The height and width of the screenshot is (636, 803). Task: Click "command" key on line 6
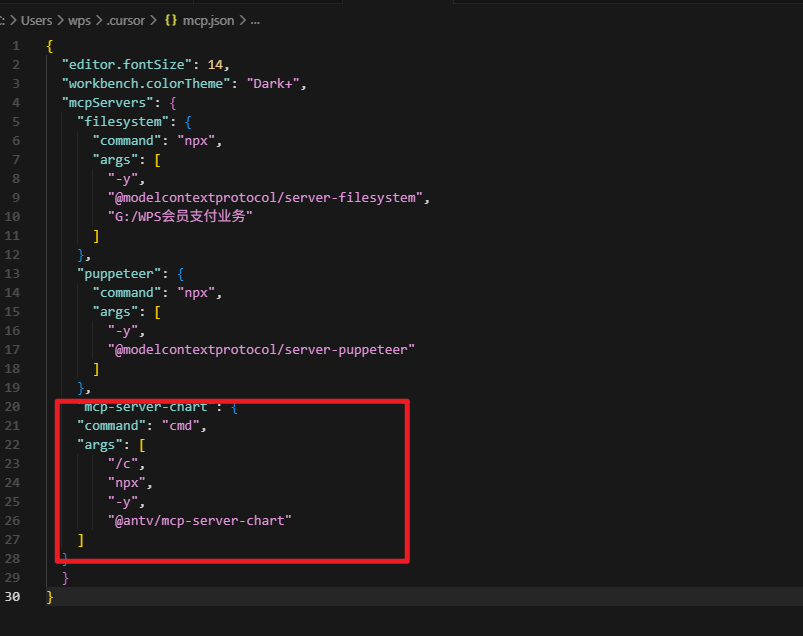coord(126,141)
